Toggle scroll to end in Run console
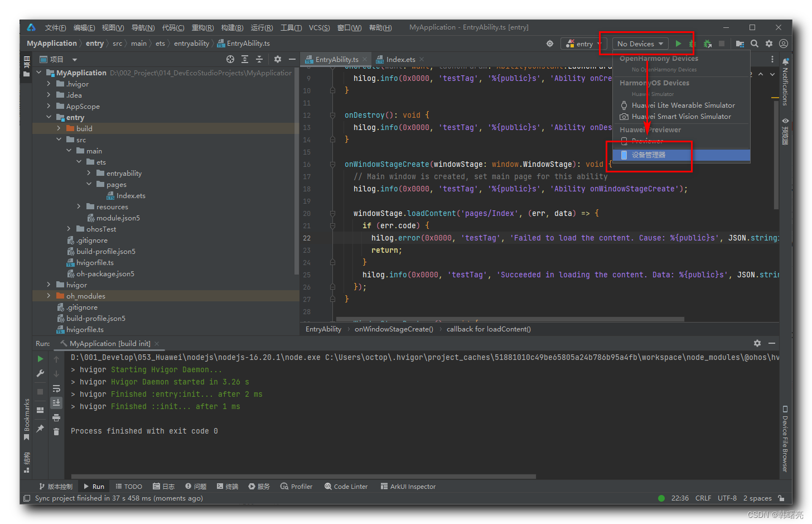The width and height of the screenshot is (812, 524). click(x=56, y=402)
